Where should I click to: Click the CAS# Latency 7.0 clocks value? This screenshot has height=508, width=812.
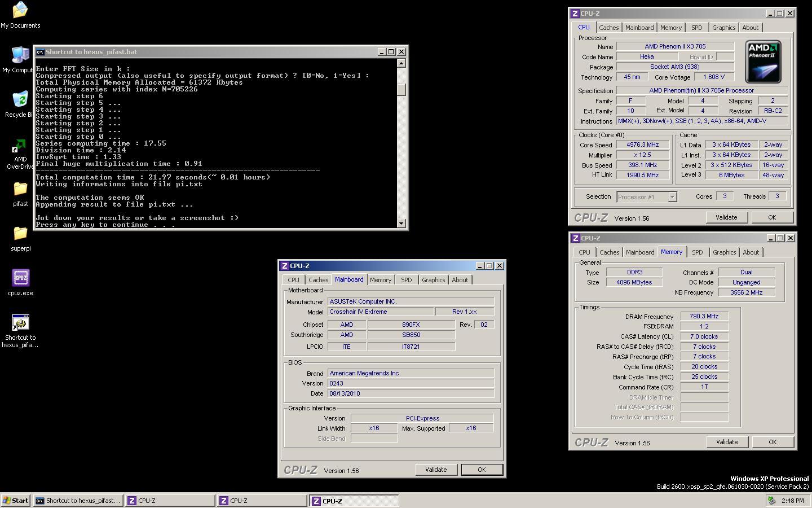[x=704, y=336]
